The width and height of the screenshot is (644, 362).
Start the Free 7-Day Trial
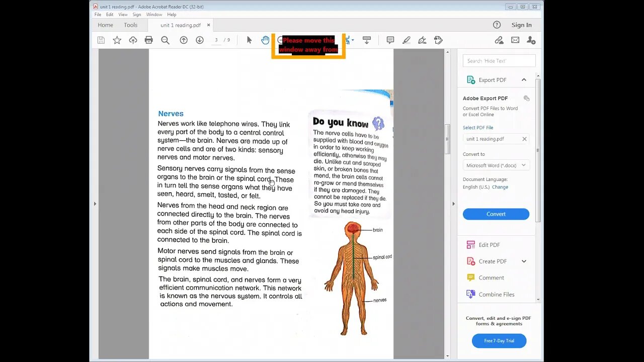(x=499, y=341)
